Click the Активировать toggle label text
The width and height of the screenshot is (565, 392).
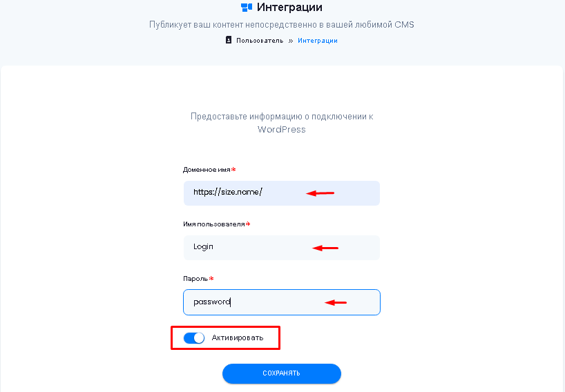(238, 338)
